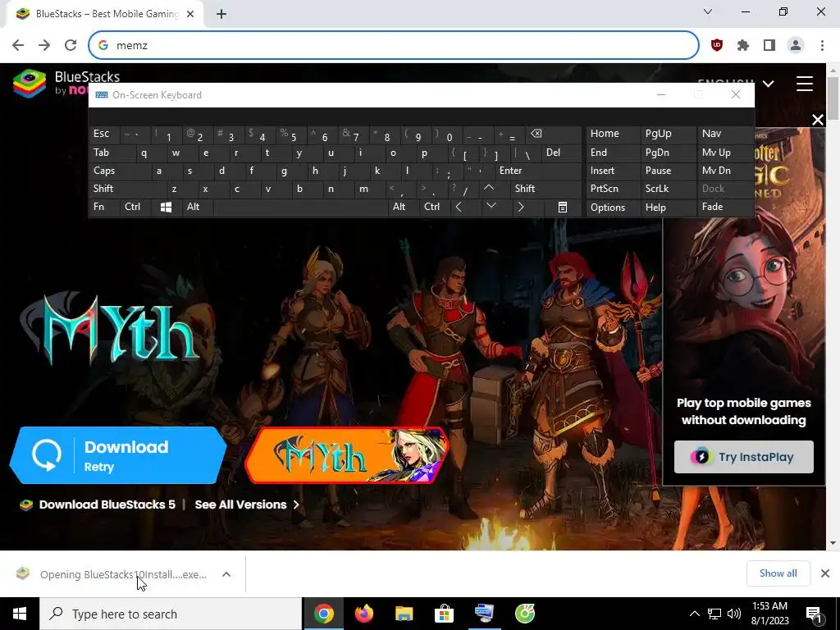Click the space bar on On-Screen Keyboard
The image size is (840, 630).
[x=300, y=207]
